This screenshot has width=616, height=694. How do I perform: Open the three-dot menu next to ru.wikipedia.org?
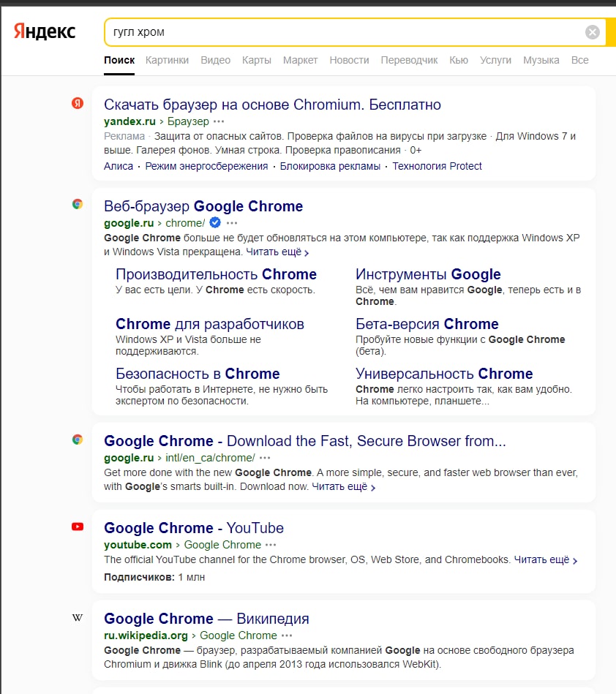[287, 635]
